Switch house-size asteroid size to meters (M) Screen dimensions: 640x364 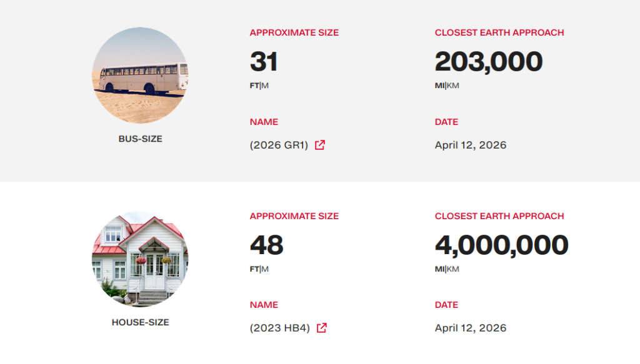pyautogui.click(x=265, y=269)
